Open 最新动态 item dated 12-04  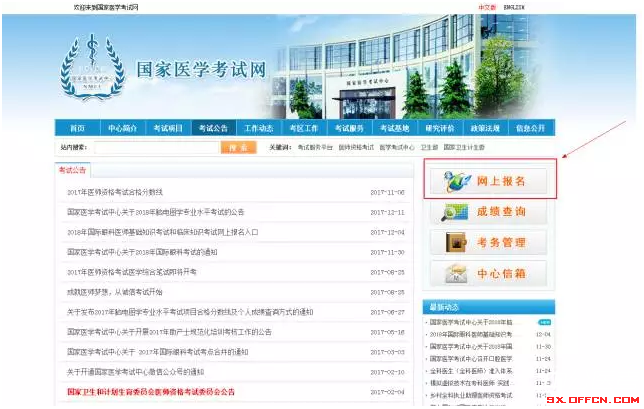471,335
